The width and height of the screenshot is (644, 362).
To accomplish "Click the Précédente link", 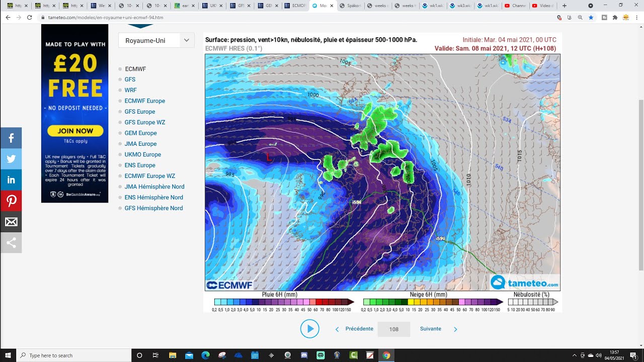I will pyautogui.click(x=359, y=329).
